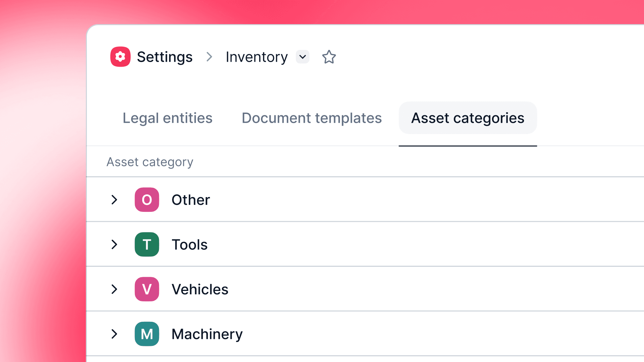
Task: Click the pink O category icon
Action: (x=147, y=200)
